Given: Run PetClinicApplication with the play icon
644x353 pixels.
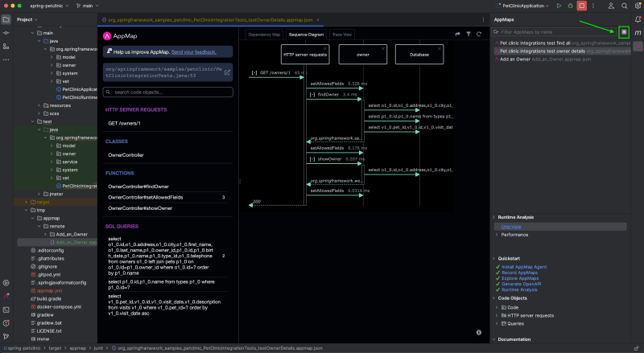Looking at the screenshot, I should point(559,6).
